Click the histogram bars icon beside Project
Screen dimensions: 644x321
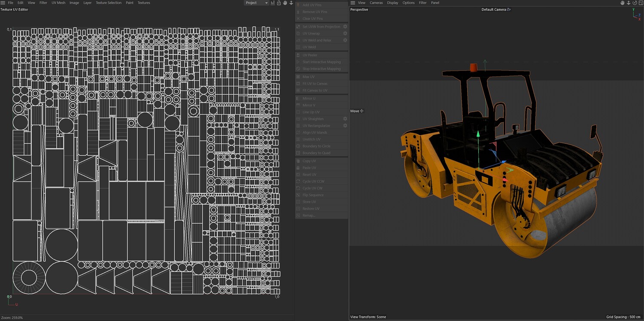(x=273, y=3)
